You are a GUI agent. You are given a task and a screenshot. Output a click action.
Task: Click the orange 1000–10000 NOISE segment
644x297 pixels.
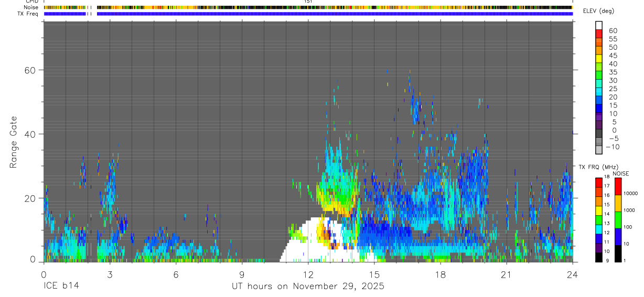[x=618, y=203]
